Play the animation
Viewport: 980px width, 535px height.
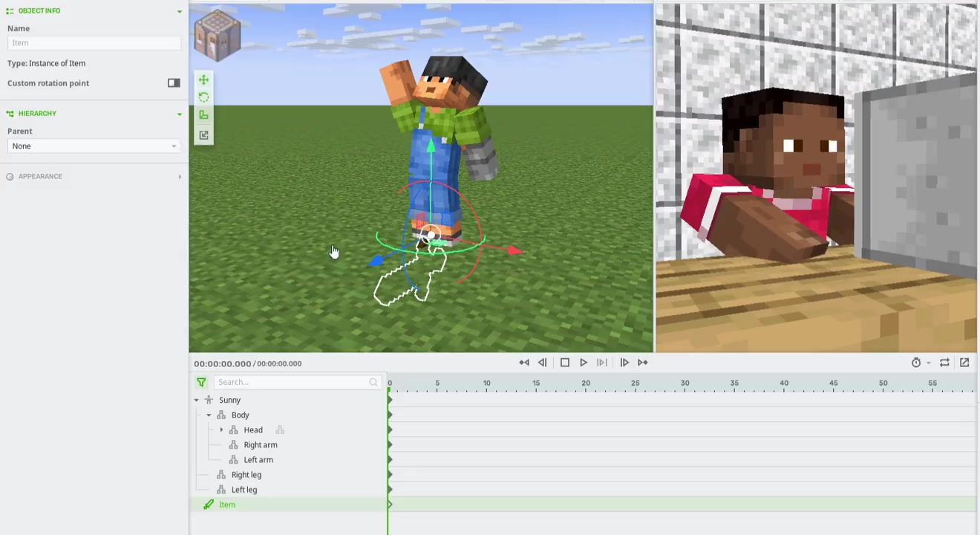pyautogui.click(x=584, y=363)
